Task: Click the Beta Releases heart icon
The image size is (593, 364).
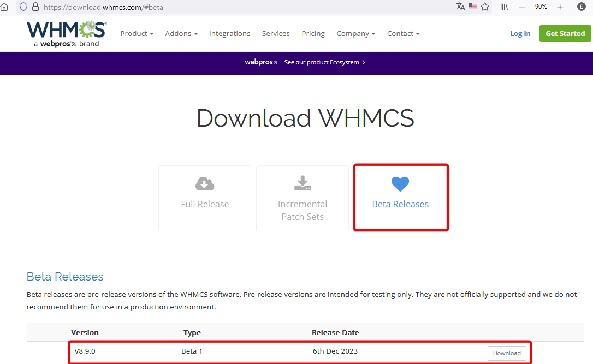Action: [400, 184]
